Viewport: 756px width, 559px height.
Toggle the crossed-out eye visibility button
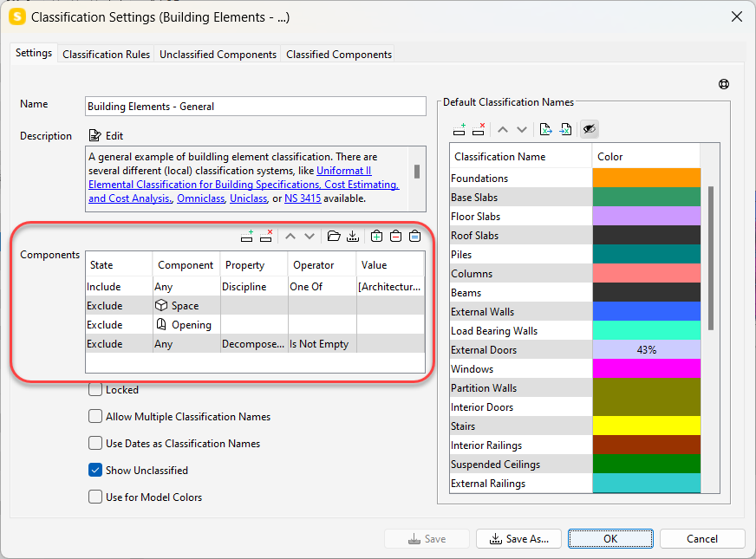tap(590, 129)
